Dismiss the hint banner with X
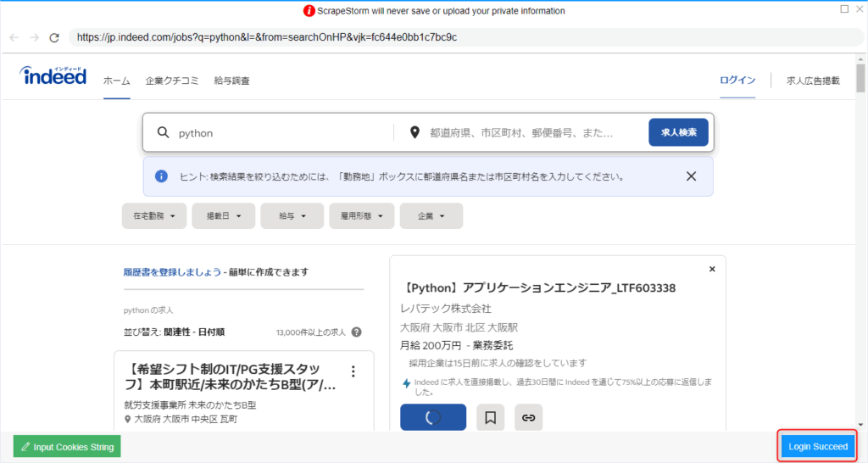The image size is (868, 463). tap(691, 176)
